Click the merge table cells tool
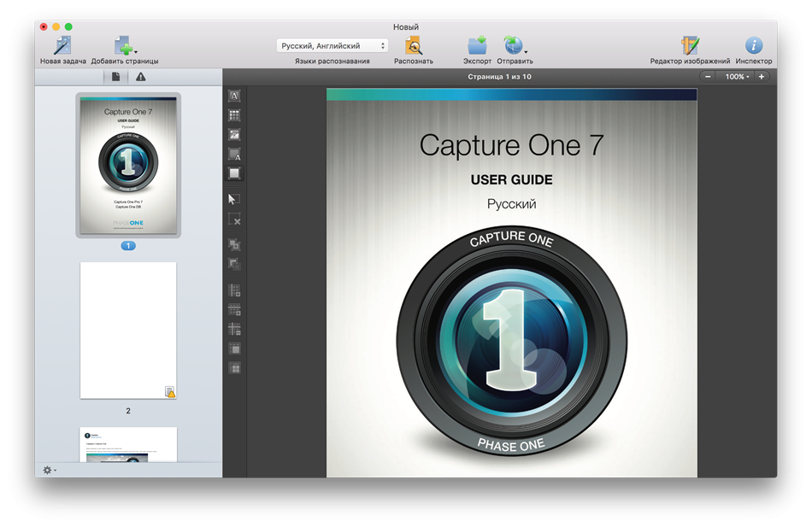The height and width of the screenshot is (527, 812). coord(234,348)
